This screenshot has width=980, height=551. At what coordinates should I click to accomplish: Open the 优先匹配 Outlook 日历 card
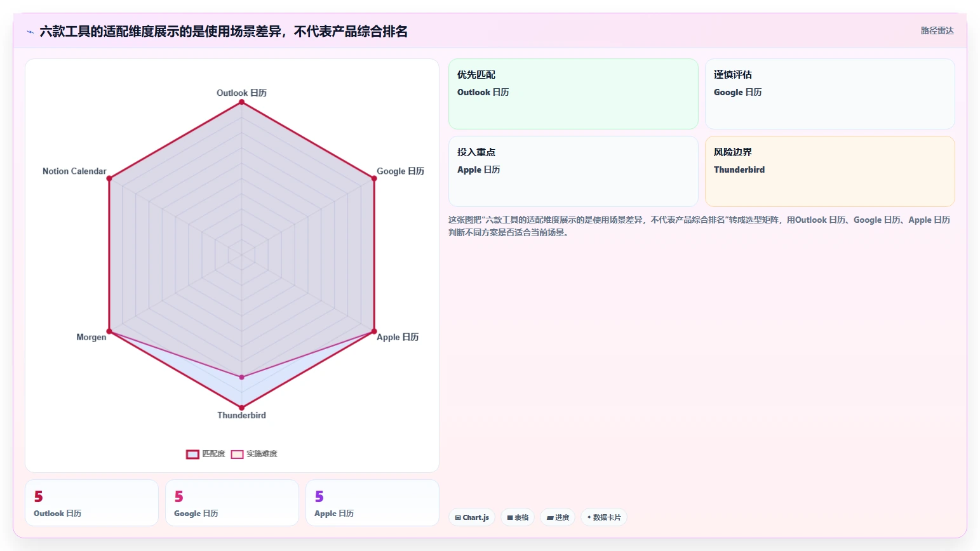tap(573, 94)
